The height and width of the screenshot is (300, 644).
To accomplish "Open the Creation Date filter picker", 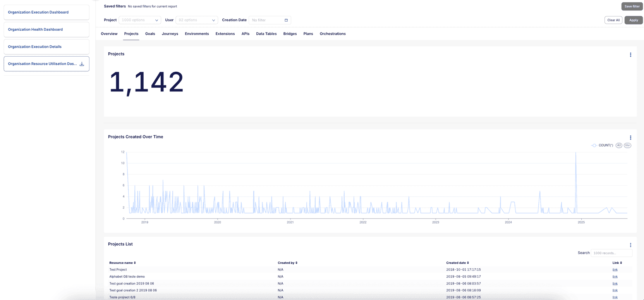I will coord(267,20).
